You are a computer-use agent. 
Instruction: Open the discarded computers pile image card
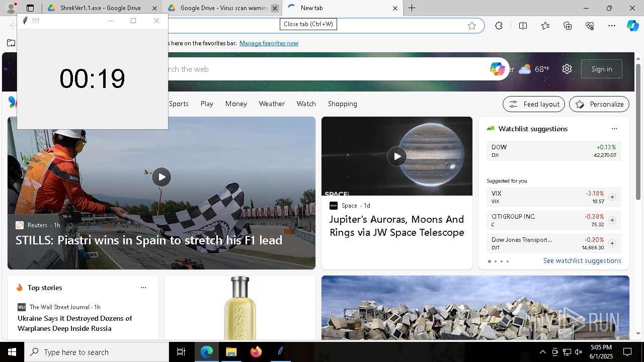pos(475,308)
